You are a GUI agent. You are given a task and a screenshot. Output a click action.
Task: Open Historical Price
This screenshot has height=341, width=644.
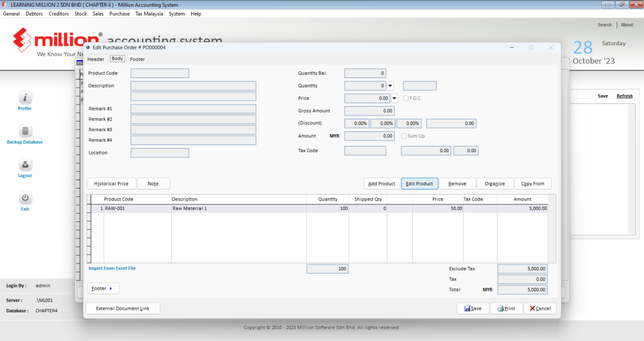click(112, 183)
